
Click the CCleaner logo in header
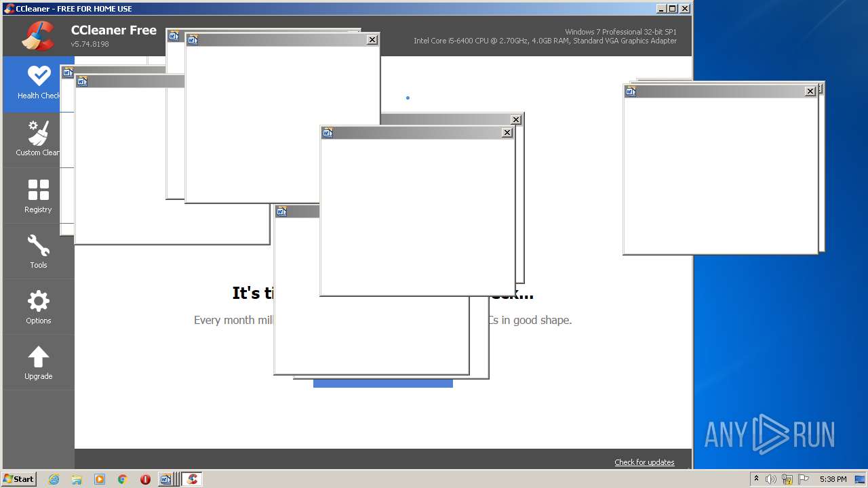38,36
